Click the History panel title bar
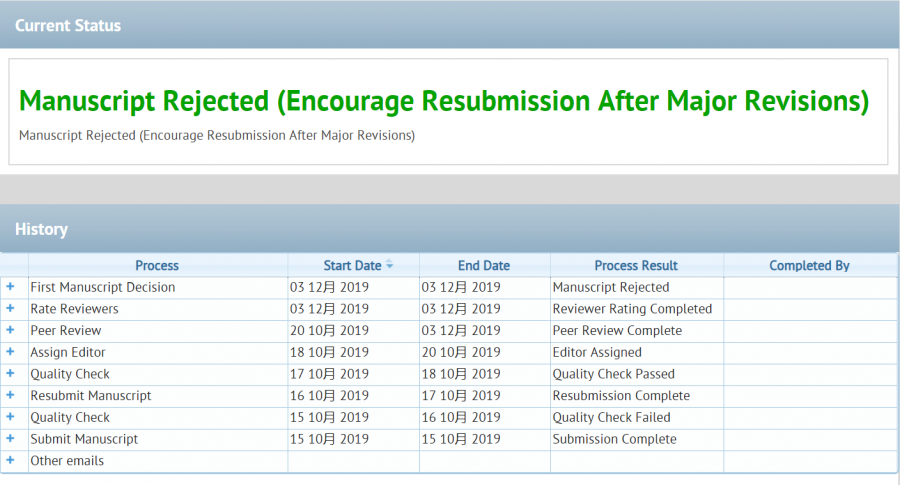The width and height of the screenshot is (900, 485). tap(450, 230)
